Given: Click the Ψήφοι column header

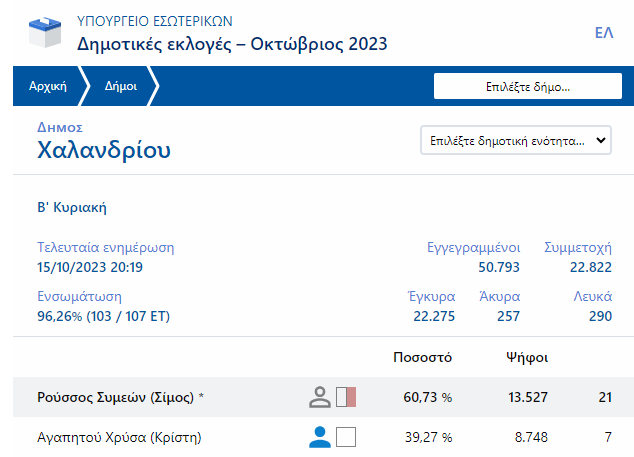Looking at the screenshot, I should (527, 357).
